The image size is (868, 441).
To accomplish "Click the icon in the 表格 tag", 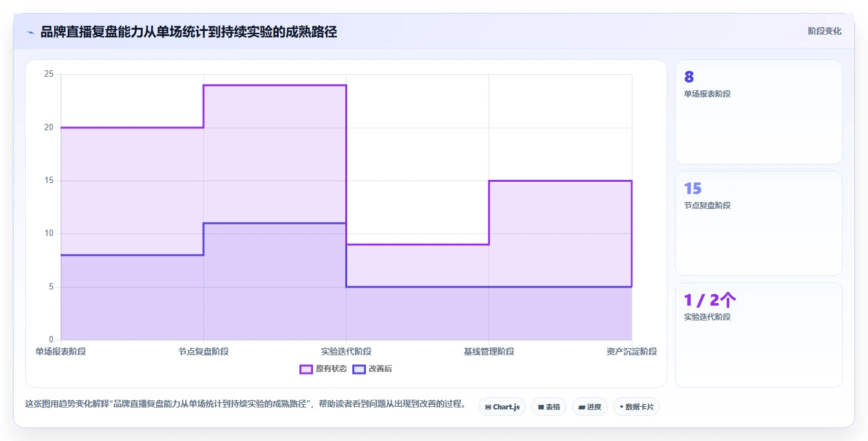I will pos(541,407).
